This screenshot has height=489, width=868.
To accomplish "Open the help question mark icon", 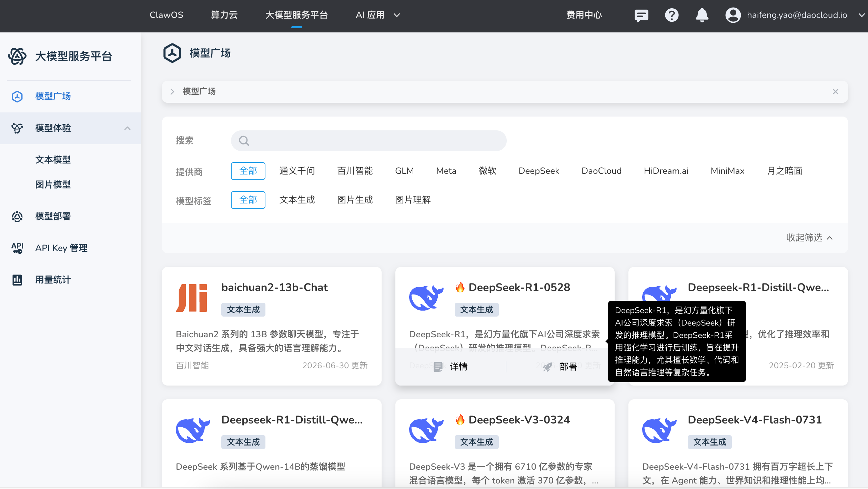I will [672, 15].
